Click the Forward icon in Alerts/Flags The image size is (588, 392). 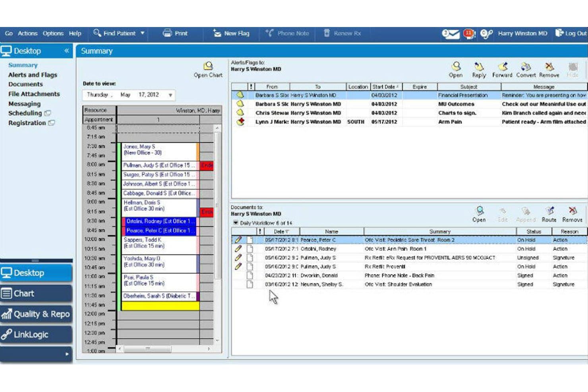(x=502, y=70)
